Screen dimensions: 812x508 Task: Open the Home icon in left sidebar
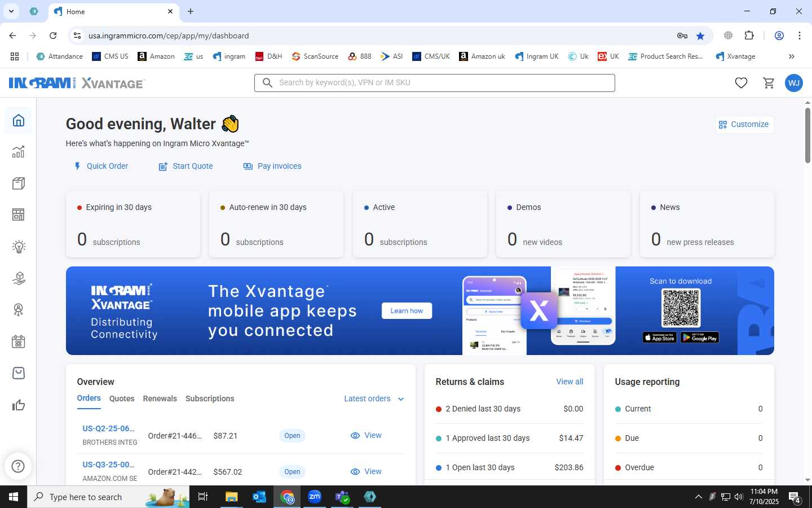[x=19, y=120]
